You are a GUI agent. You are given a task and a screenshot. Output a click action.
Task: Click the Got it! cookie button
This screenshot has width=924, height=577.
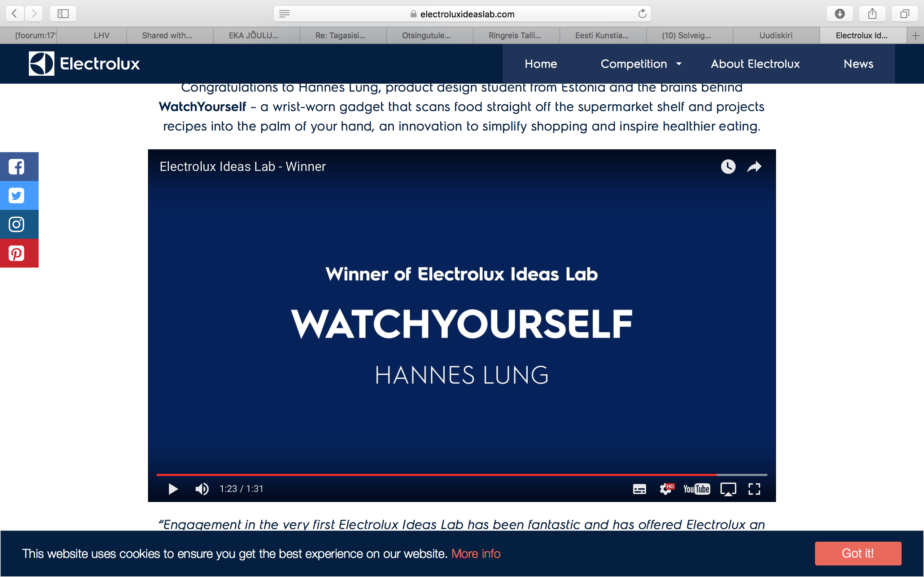pyautogui.click(x=858, y=553)
